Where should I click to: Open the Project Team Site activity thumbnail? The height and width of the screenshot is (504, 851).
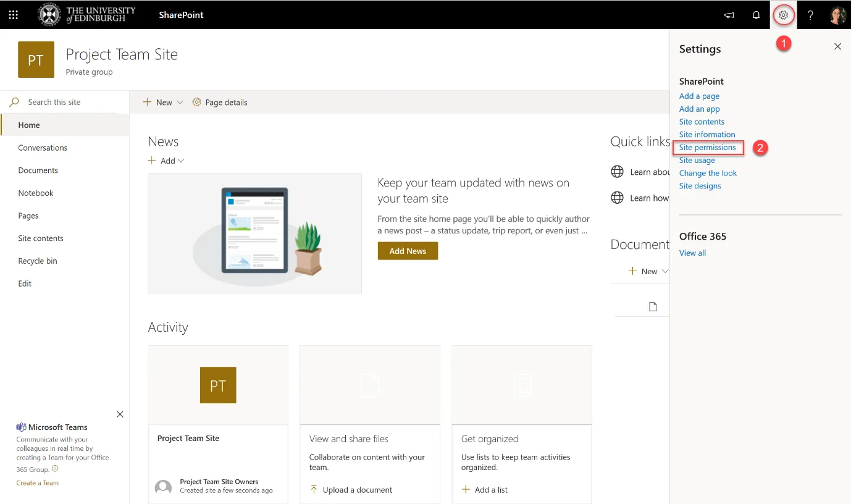point(217,385)
